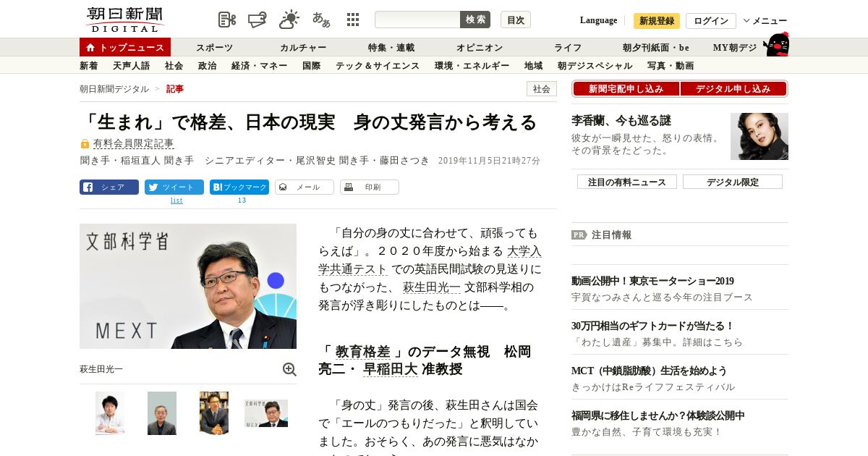Select the カルチャー tab

[303, 48]
